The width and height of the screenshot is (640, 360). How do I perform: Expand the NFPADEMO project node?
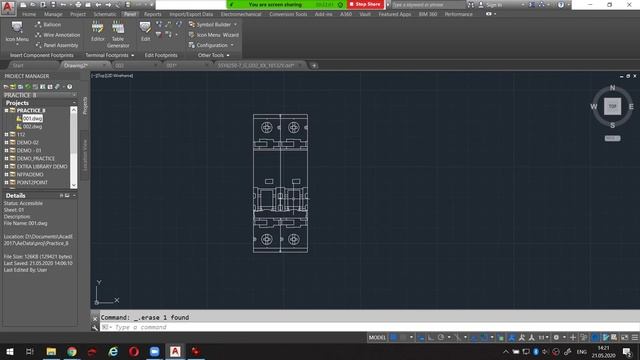pyautogui.click(x=7, y=174)
